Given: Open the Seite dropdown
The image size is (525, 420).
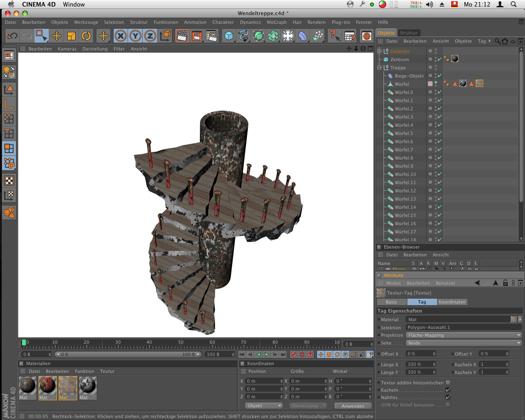Looking at the screenshot, I should [463, 343].
